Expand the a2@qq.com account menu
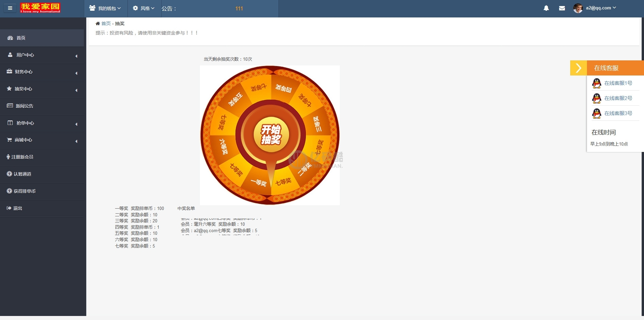644x320 pixels. (x=600, y=8)
